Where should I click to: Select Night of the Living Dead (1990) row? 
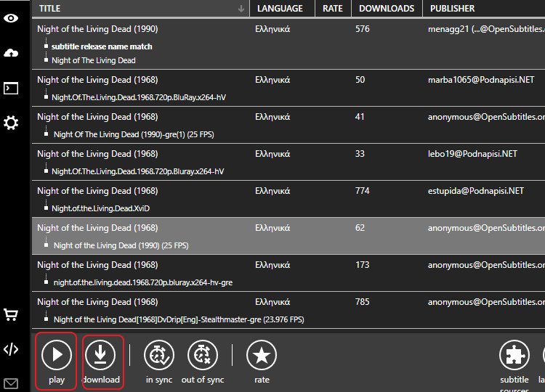pyautogui.click(x=288, y=44)
